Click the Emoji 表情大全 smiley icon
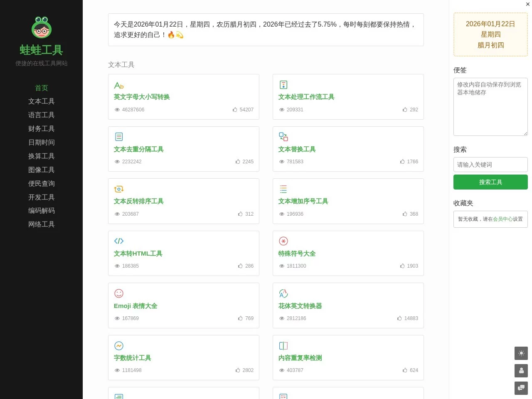The height and width of the screenshot is (399, 532). 119,293
